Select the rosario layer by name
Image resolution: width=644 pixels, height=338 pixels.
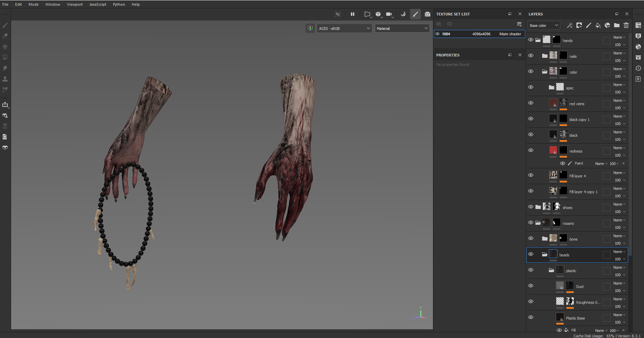[x=568, y=223]
